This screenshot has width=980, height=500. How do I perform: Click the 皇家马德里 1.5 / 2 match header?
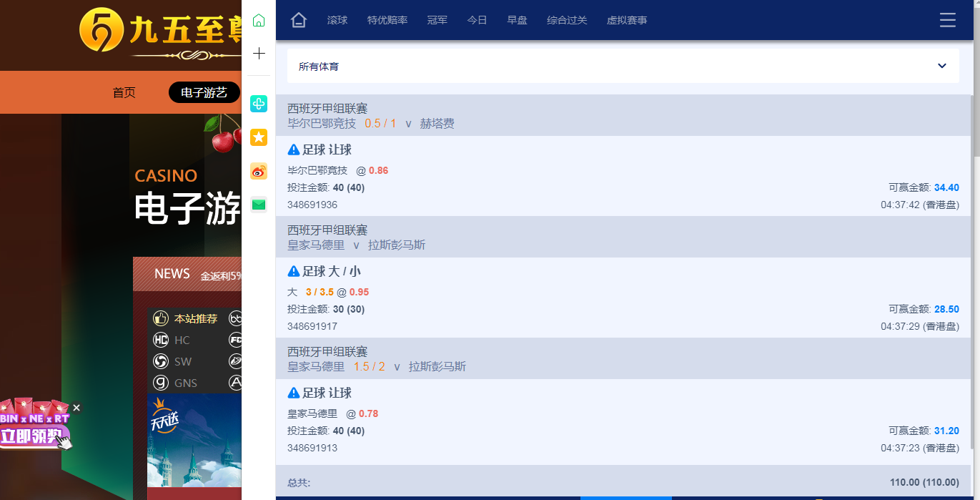click(x=623, y=358)
